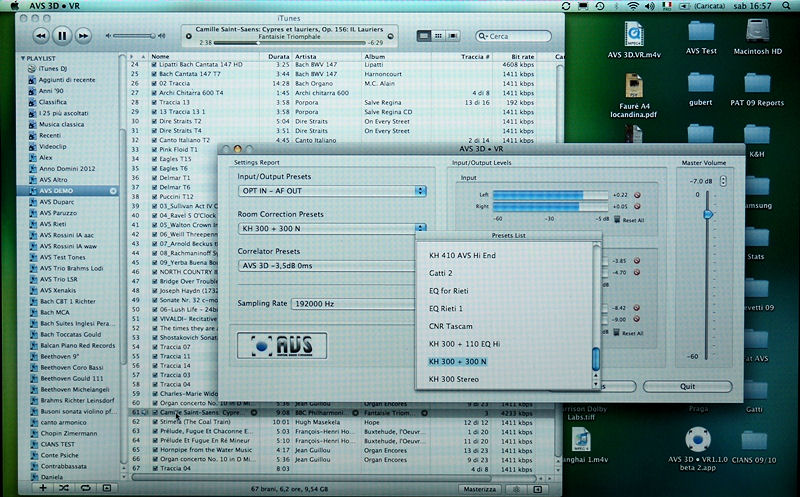Reset clipping indicator for Right input
The width and height of the screenshot is (800, 497).
(637, 207)
